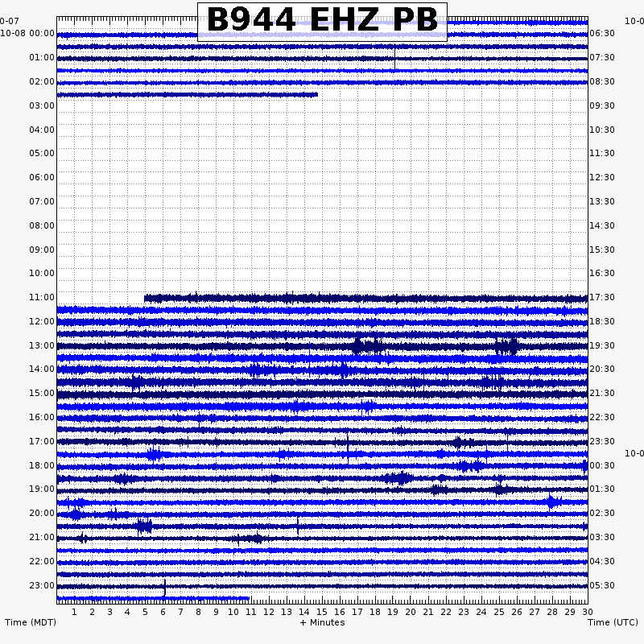644x644 pixels.
Task: Select the 23:00 MDT time label
Action: tap(42, 586)
